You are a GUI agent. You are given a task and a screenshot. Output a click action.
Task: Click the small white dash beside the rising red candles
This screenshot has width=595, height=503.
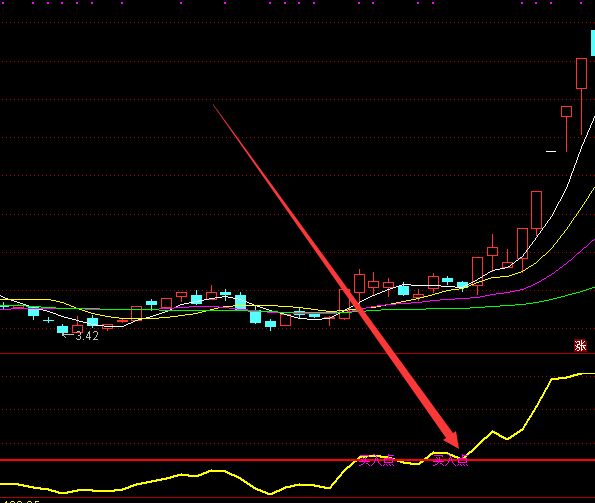coord(551,151)
